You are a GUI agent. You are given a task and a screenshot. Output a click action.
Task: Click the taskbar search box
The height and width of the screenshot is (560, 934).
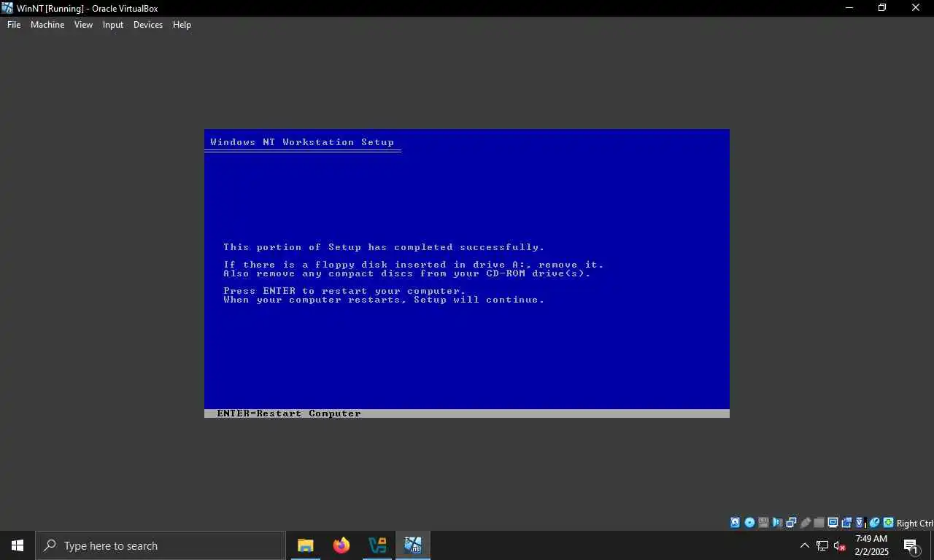coord(161,545)
